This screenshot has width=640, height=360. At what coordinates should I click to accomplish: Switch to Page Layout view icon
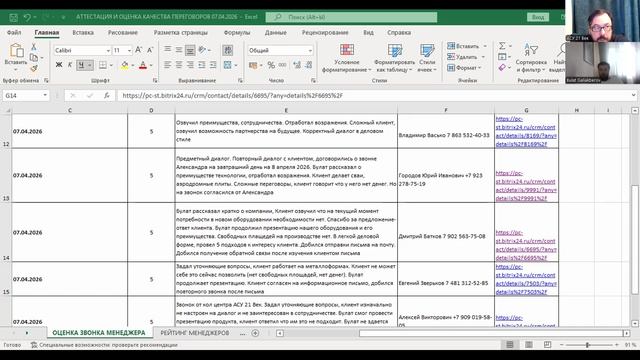click(529, 345)
